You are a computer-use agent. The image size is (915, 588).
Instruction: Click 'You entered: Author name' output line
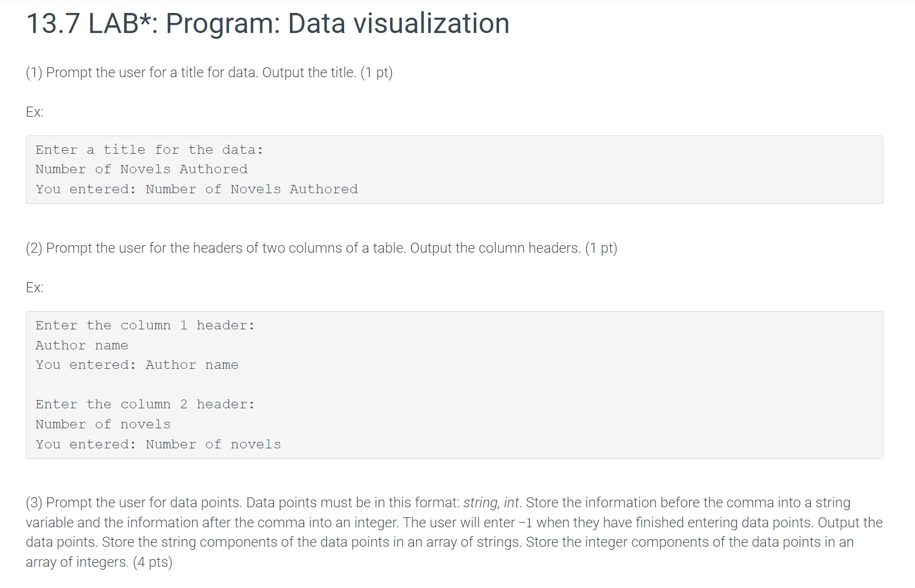coord(137,365)
